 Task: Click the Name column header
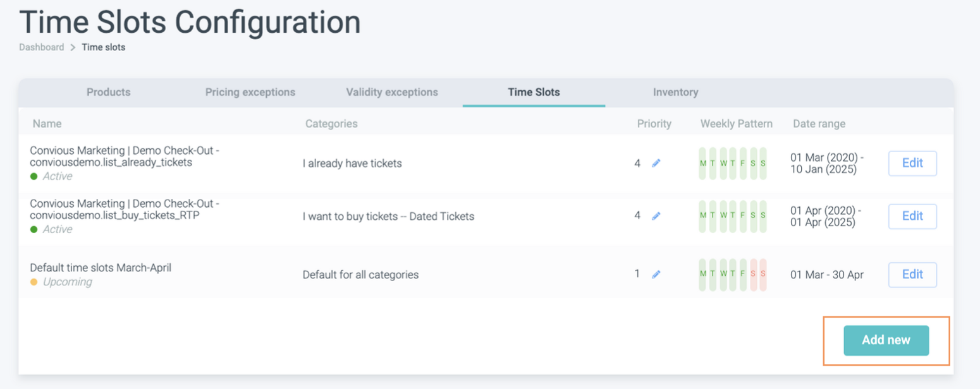click(47, 124)
